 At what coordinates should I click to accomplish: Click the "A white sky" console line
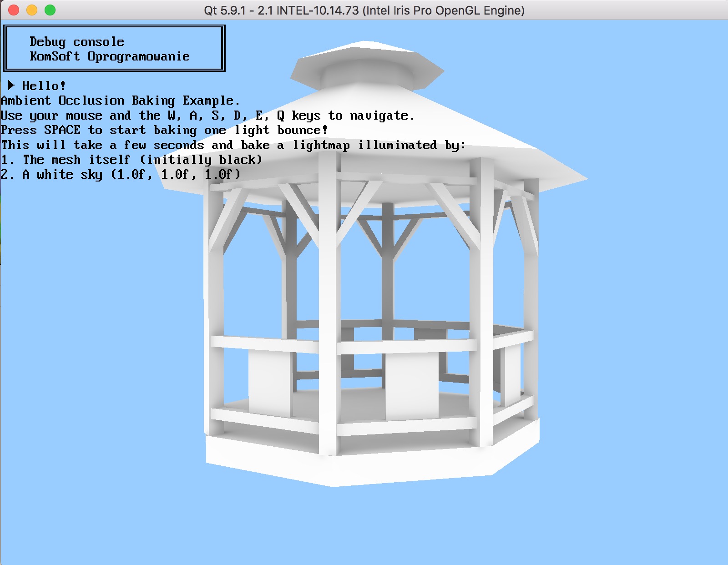(120, 174)
